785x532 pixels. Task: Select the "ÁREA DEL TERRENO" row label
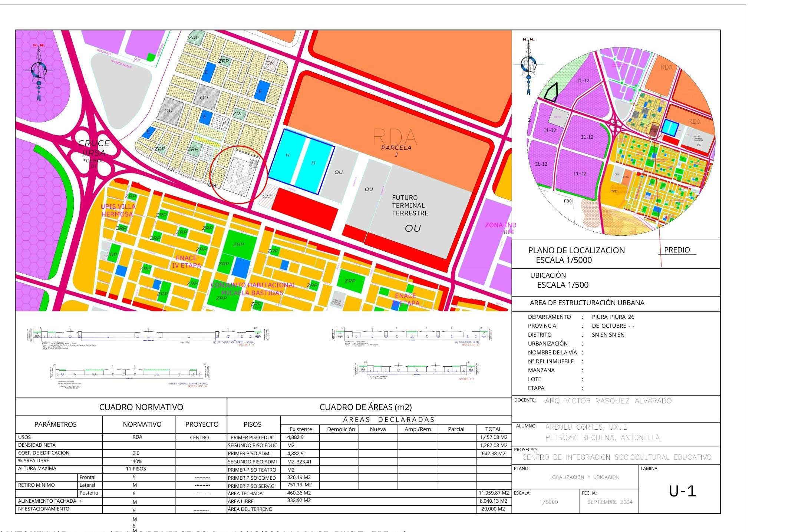click(250, 509)
